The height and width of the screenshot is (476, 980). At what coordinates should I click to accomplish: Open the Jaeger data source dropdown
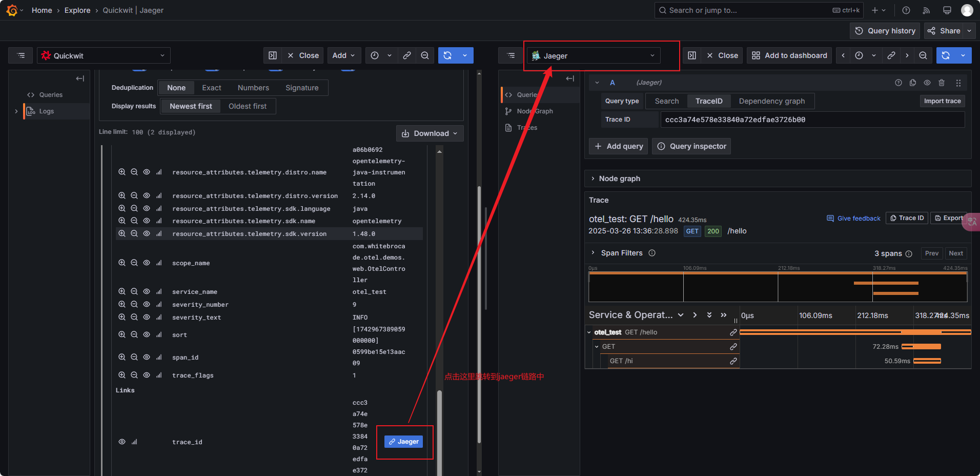point(594,55)
